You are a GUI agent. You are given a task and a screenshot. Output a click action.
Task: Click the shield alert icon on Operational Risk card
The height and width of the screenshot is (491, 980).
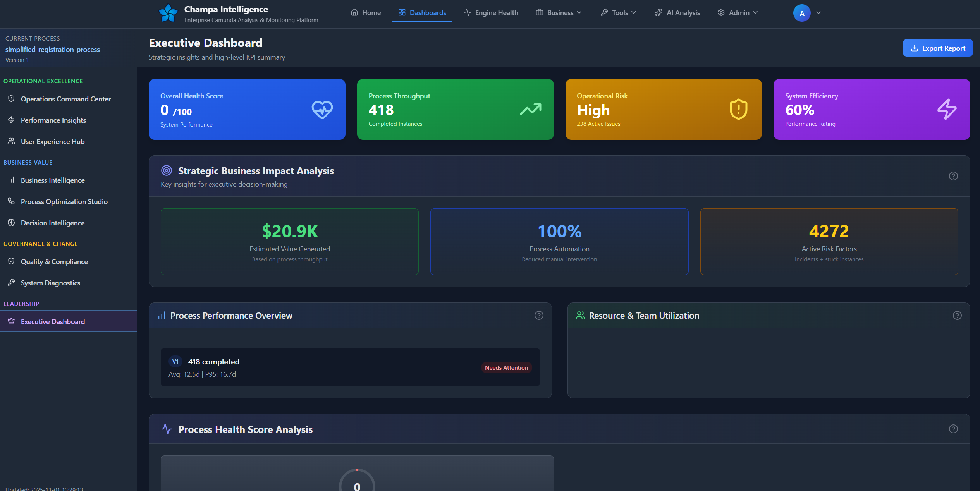click(x=738, y=109)
